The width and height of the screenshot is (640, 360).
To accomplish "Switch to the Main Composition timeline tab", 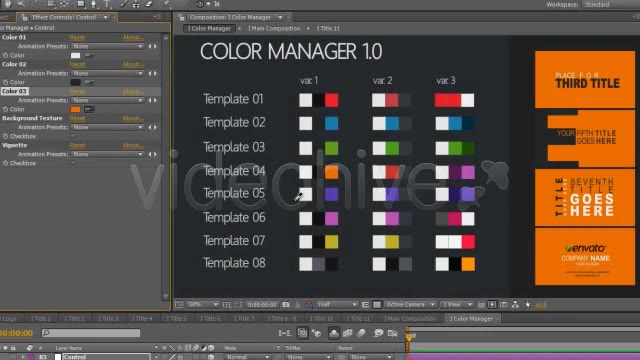I will (x=410, y=319).
